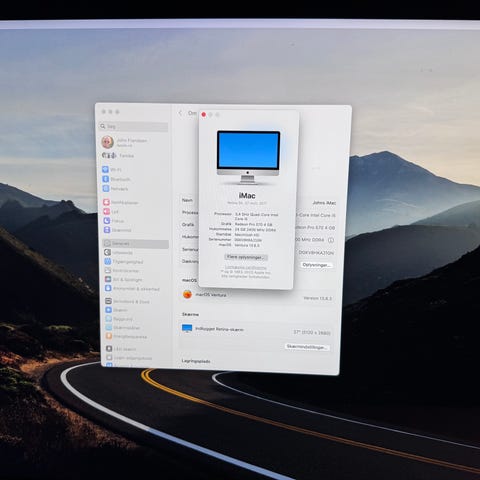Select Kontrolcenter in the sidebar

click(x=122, y=271)
